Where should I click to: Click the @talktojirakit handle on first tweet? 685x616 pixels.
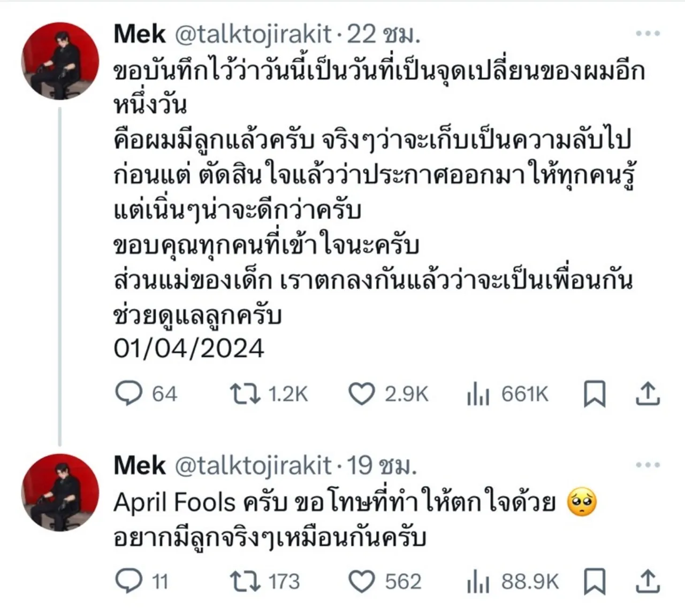[x=254, y=35]
